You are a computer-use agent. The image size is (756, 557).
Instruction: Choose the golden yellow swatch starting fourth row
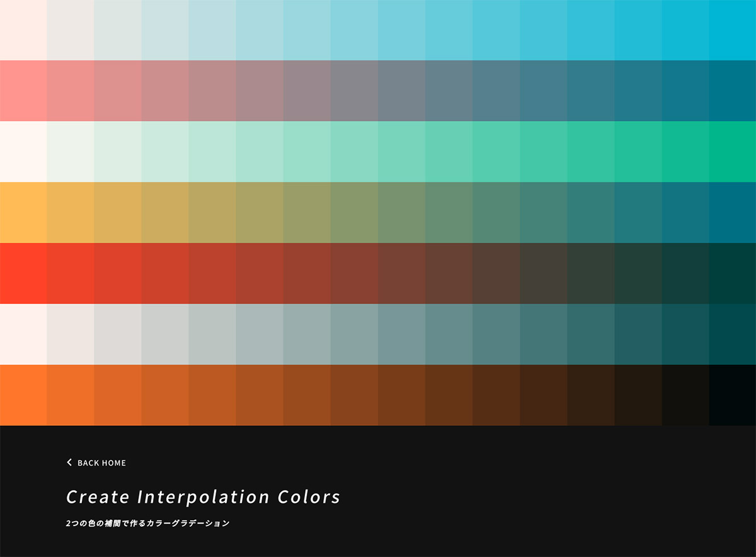click(23, 212)
